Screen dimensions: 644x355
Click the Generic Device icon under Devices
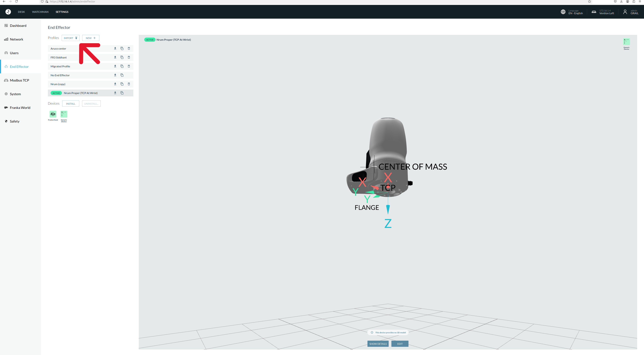coord(64,114)
